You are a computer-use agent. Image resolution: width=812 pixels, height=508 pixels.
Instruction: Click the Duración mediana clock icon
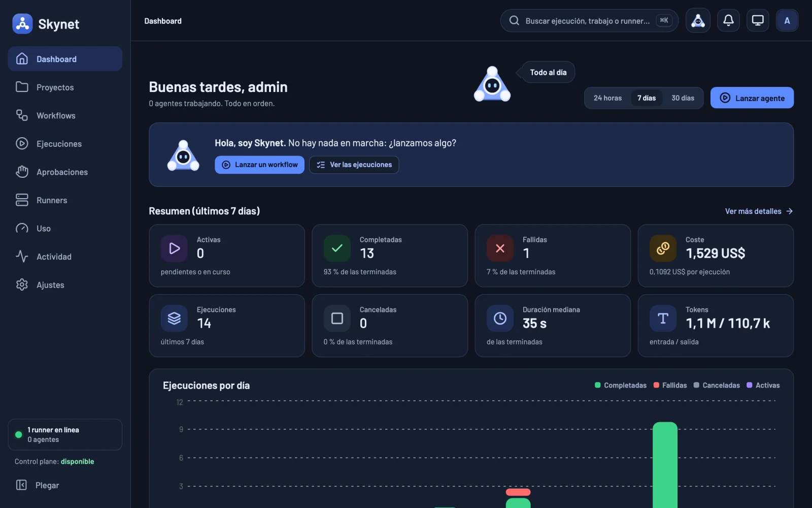point(500,319)
